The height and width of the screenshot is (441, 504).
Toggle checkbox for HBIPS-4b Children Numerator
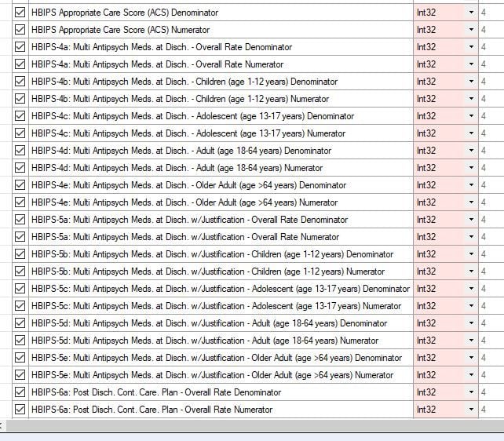[20, 99]
